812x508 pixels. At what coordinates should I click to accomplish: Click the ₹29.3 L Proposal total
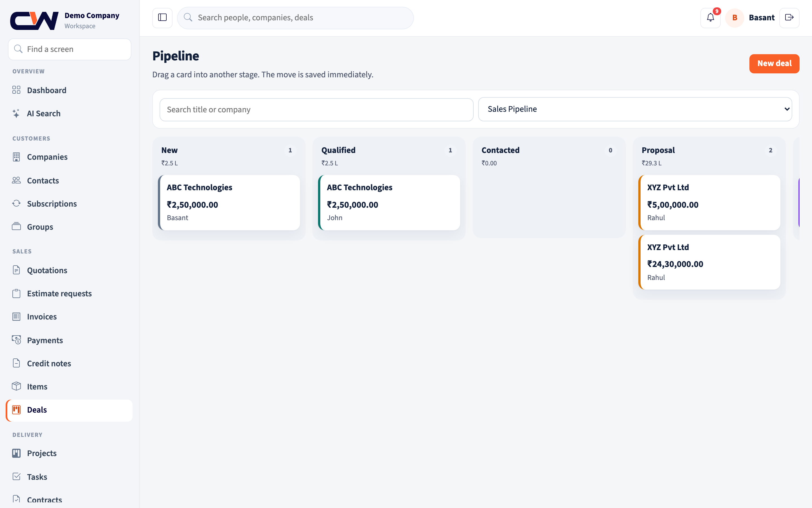click(x=651, y=163)
